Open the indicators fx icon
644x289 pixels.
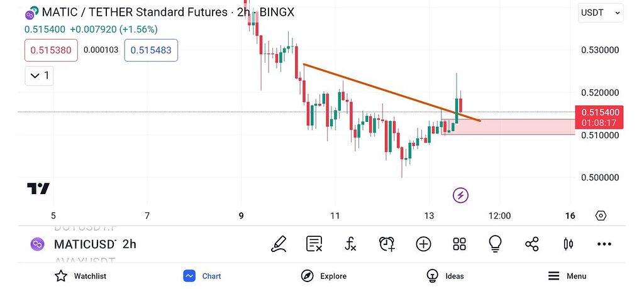tap(351, 244)
